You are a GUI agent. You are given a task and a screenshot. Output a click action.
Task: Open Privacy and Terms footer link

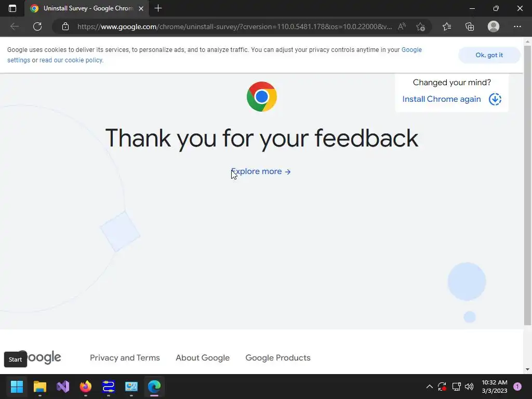(125, 357)
